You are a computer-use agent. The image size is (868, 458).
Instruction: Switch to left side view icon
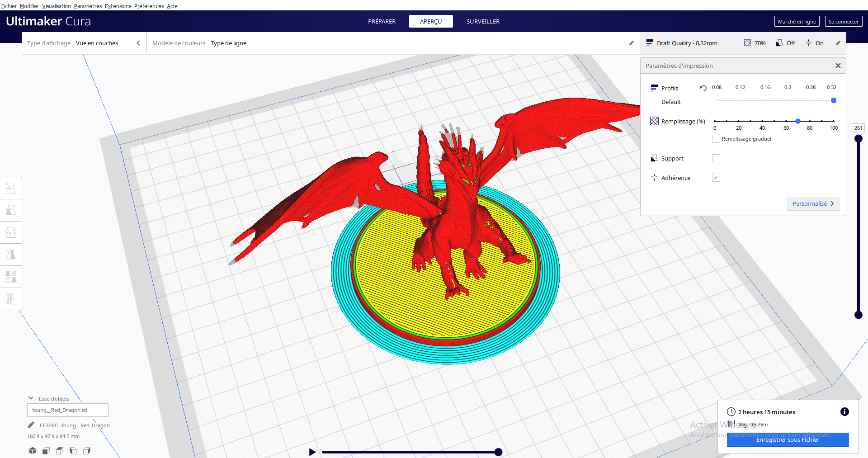click(x=73, y=451)
